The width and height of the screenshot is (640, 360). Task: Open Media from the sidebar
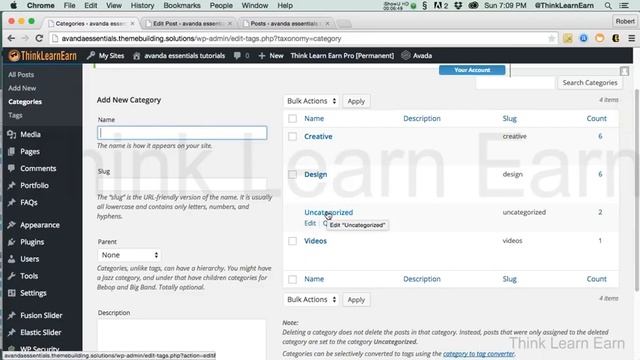click(30, 134)
